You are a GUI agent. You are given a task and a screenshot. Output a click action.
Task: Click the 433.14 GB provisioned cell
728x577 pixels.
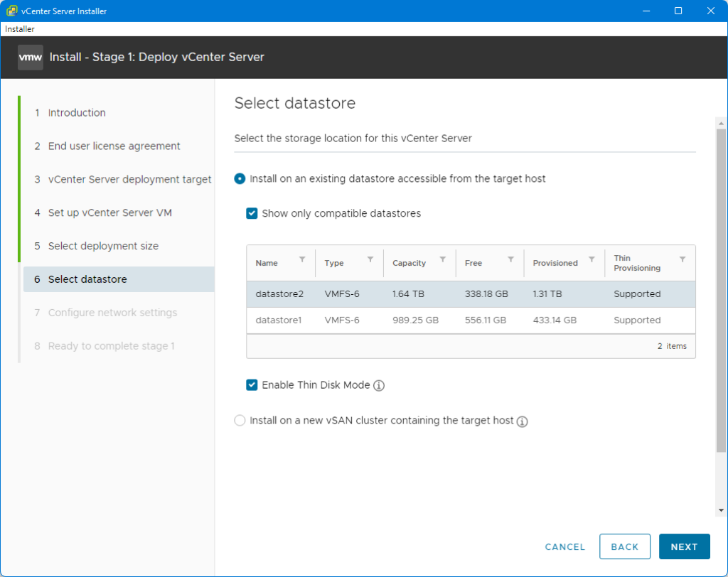(555, 320)
